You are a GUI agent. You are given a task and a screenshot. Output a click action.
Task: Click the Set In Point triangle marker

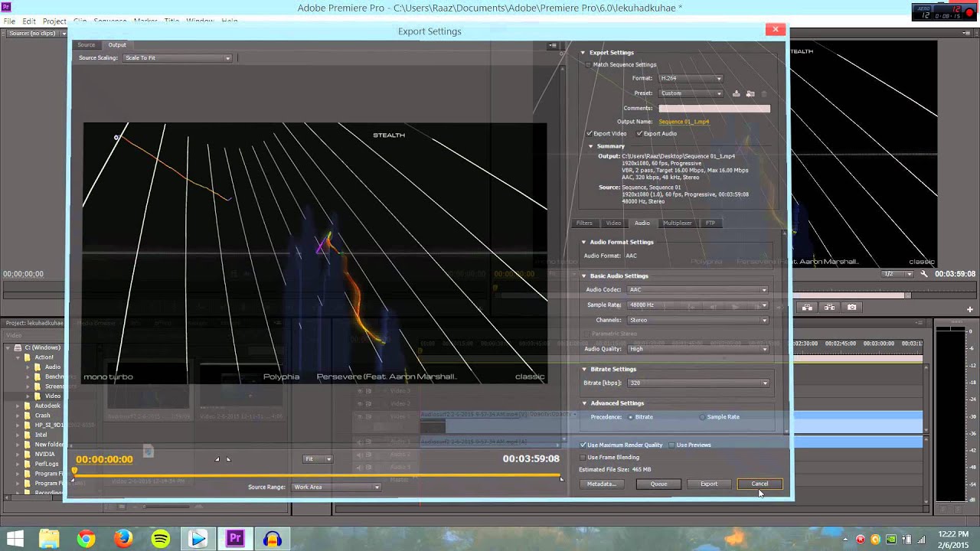tap(217, 459)
